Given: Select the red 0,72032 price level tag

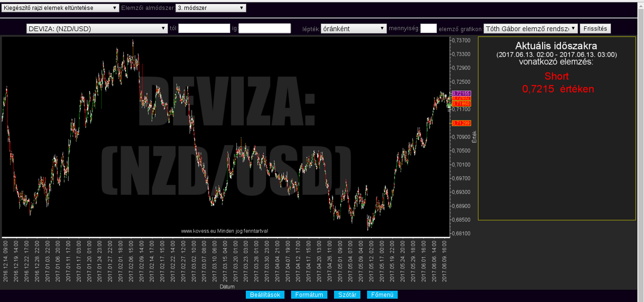Looking at the screenshot, I should [x=461, y=98].
